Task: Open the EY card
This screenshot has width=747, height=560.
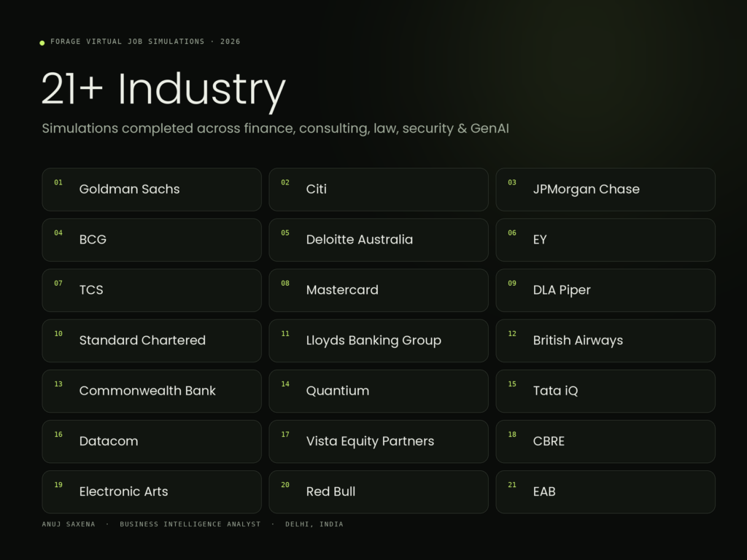Action: [x=605, y=240]
